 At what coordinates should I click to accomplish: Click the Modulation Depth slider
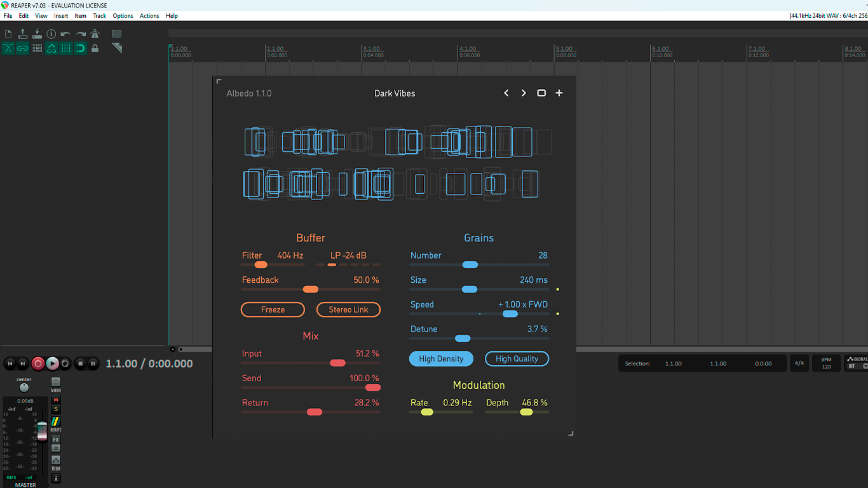pos(517,412)
